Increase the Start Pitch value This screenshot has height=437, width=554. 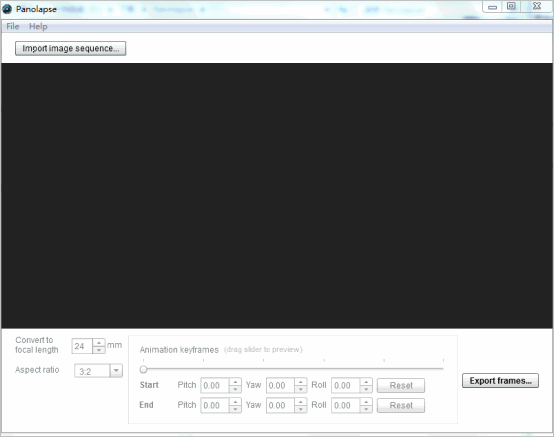[235, 382]
